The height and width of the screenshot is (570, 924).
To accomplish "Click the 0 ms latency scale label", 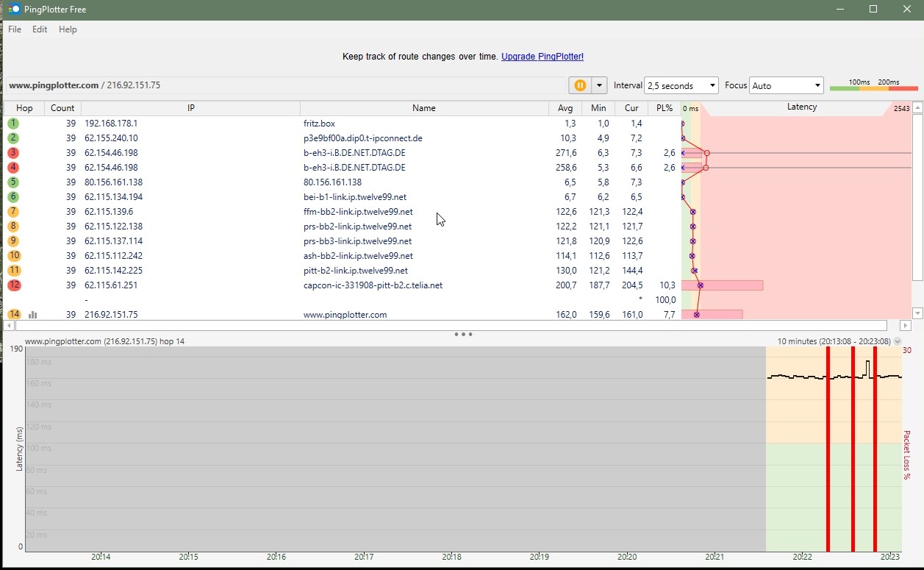I will [x=690, y=109].
